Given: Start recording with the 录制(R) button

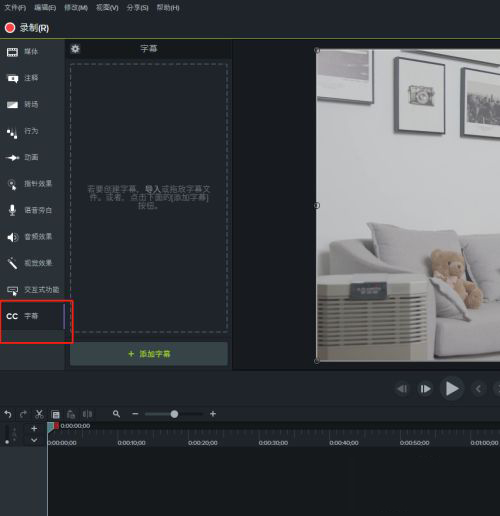Looking at the screenshot, I should coord(27,28).
